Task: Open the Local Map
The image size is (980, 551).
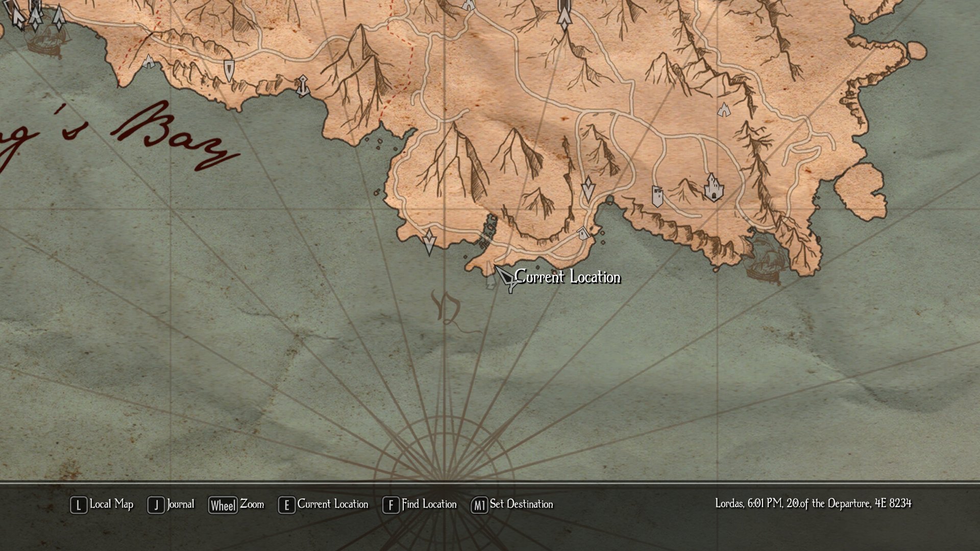Action: click(111, 505)
